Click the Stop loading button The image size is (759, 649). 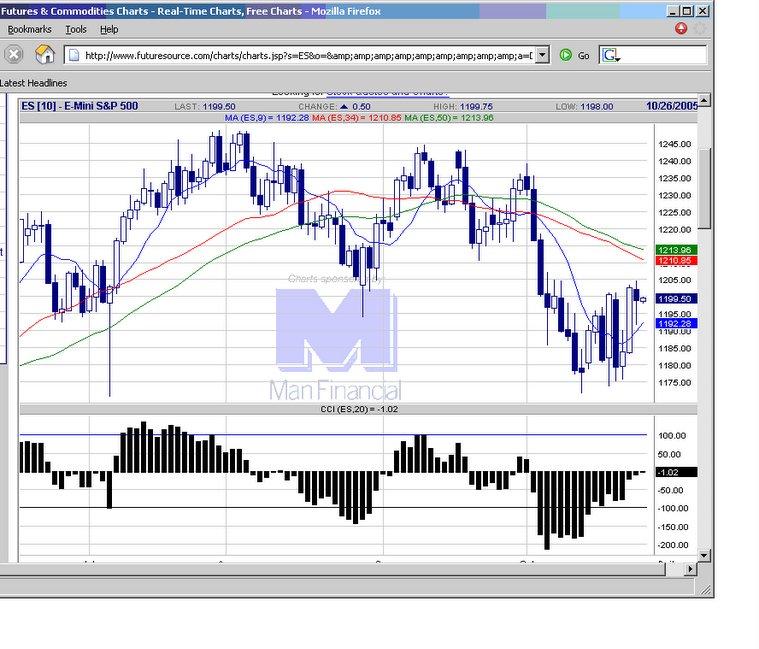[x=14, y=54]
